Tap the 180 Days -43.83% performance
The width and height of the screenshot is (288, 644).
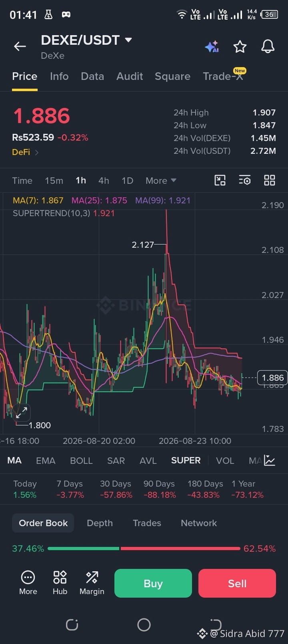point(205,489)
